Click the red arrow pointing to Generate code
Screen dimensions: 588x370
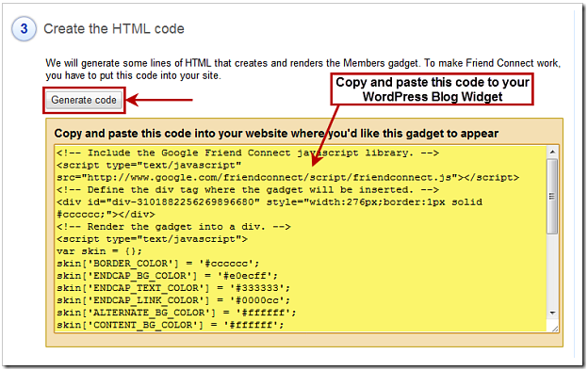pyautogui.click(x=159, y=100)
